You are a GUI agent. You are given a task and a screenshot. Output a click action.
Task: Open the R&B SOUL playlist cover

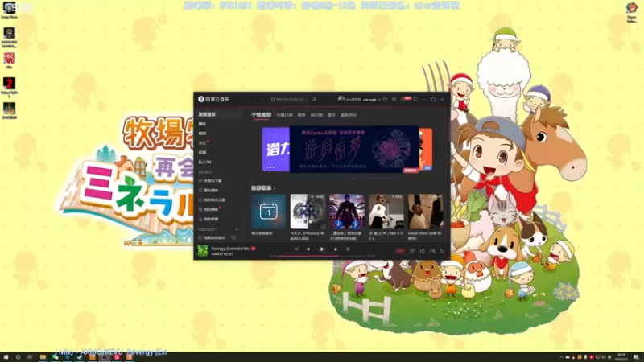point(386,212)
